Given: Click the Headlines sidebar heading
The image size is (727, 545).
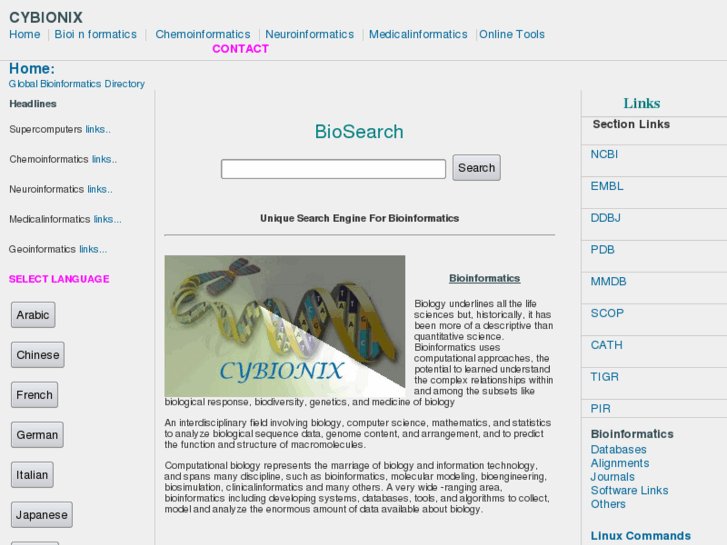Looking at the screenshot, I should [33, 104].
